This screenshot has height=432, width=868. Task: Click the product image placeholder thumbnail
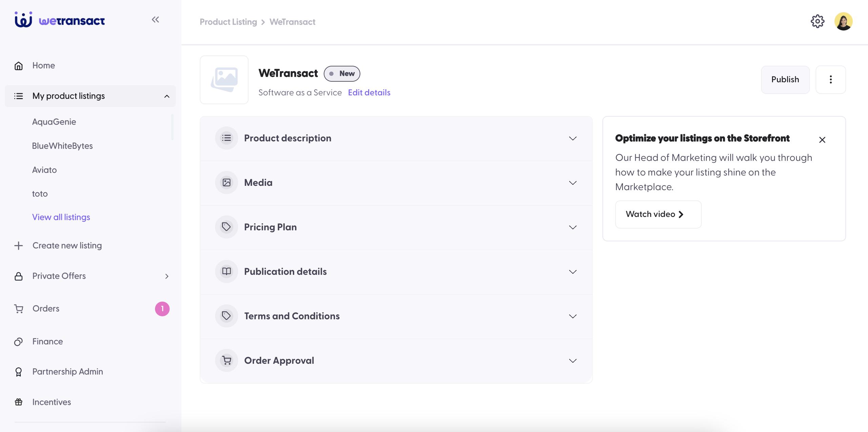(224, 80)
